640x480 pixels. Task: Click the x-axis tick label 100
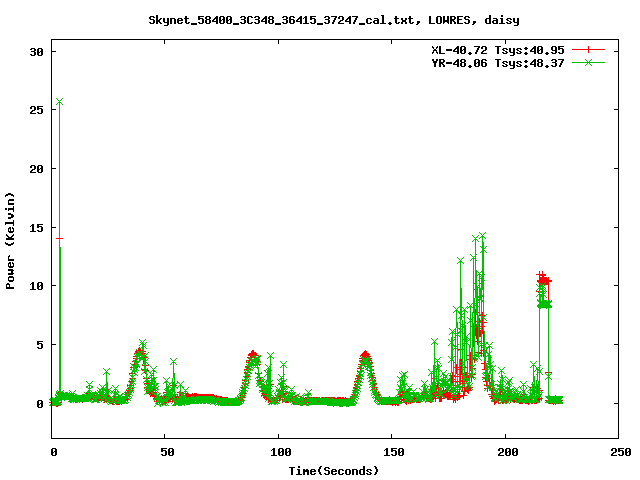pos(281,452)
